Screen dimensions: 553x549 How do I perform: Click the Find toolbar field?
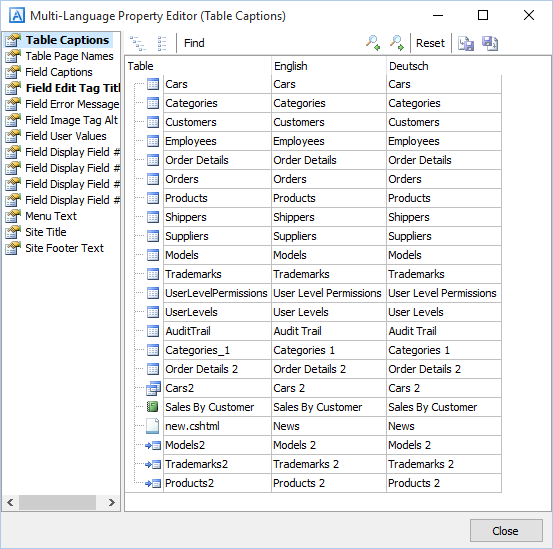(x=194, y=43)
